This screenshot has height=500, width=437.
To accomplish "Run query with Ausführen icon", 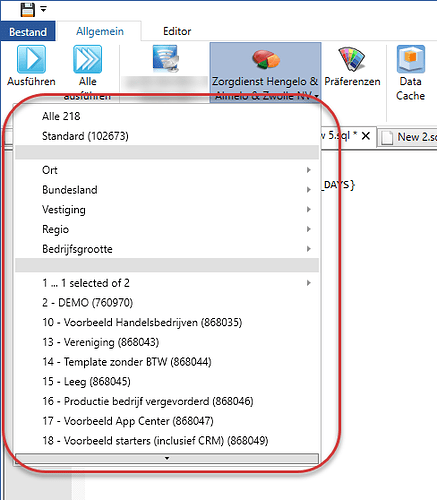I will 31,59.
